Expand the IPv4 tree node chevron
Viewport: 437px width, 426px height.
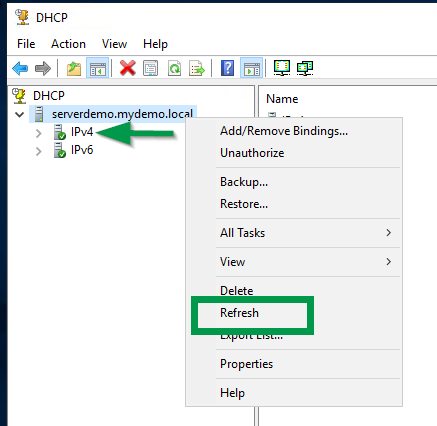tap(39, 133)
